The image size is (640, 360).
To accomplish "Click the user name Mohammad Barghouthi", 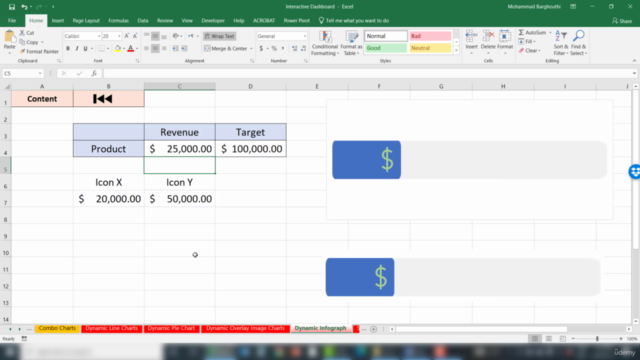I will point(534,7).
